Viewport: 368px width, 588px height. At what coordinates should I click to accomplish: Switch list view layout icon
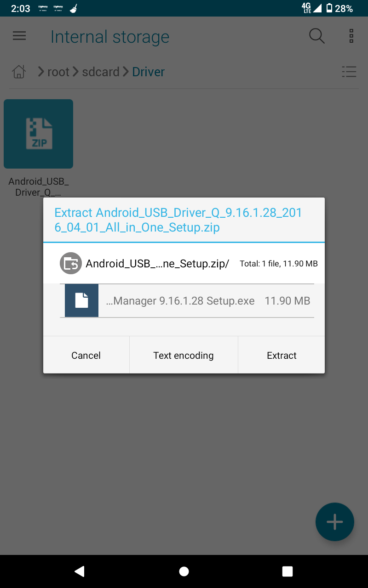[x=349, y=72]
